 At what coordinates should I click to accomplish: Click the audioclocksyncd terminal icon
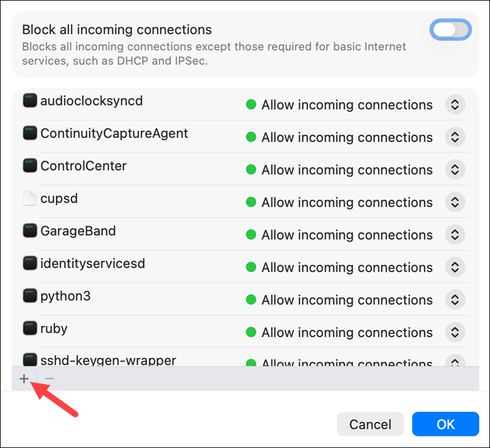(29, 101)
